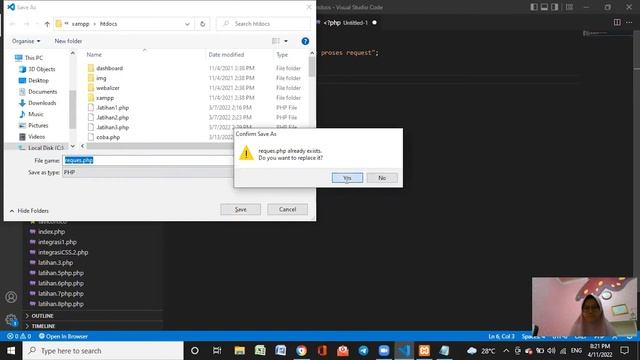
Task: Click the Search htdocs field
Action: (x=263, y=24)
